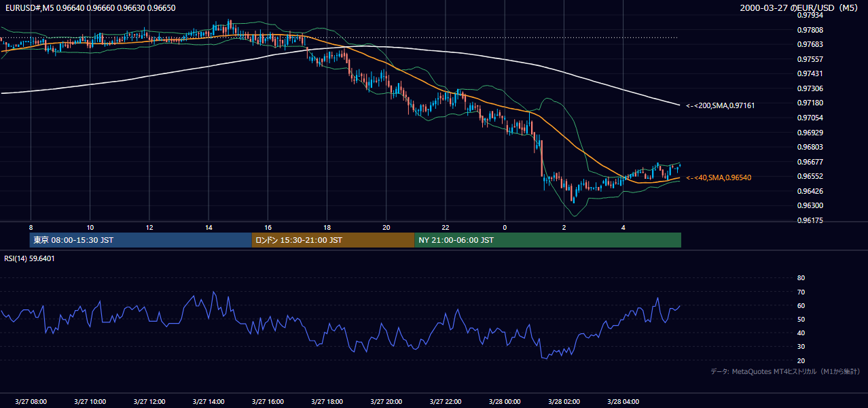The width and height of the screenshot is (868, 408).
Task: Click the RSI scale value 70
Action: coord(801,292)
